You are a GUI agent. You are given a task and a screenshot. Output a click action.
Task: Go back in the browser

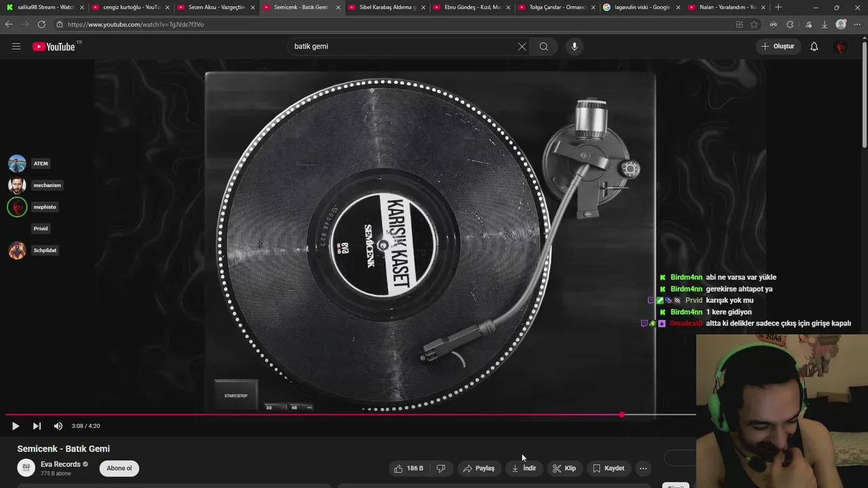[9, 24]
